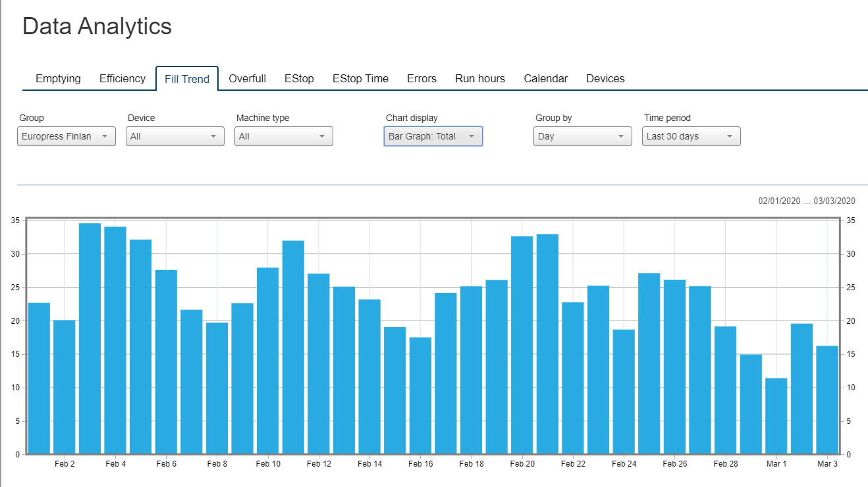Image resolution: width=868 pixels, height=487 pixels.
Task: Open the Emptying tab
Action: (58, 78)
